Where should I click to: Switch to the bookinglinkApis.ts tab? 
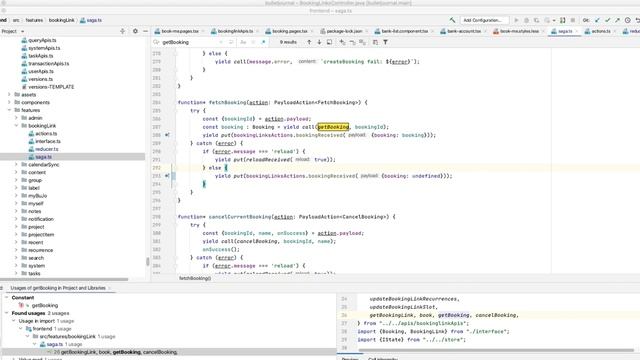pos(235,31)
